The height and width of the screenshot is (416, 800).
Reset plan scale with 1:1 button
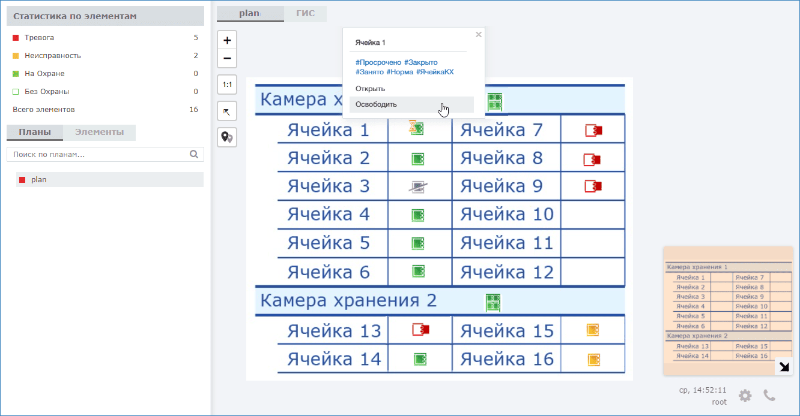(x=227, y=85)
